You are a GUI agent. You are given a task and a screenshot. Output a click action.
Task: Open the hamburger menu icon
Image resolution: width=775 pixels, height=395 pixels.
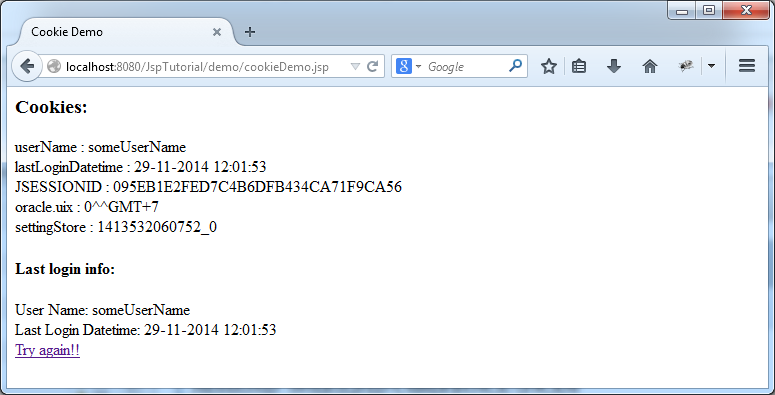(747, 66)
